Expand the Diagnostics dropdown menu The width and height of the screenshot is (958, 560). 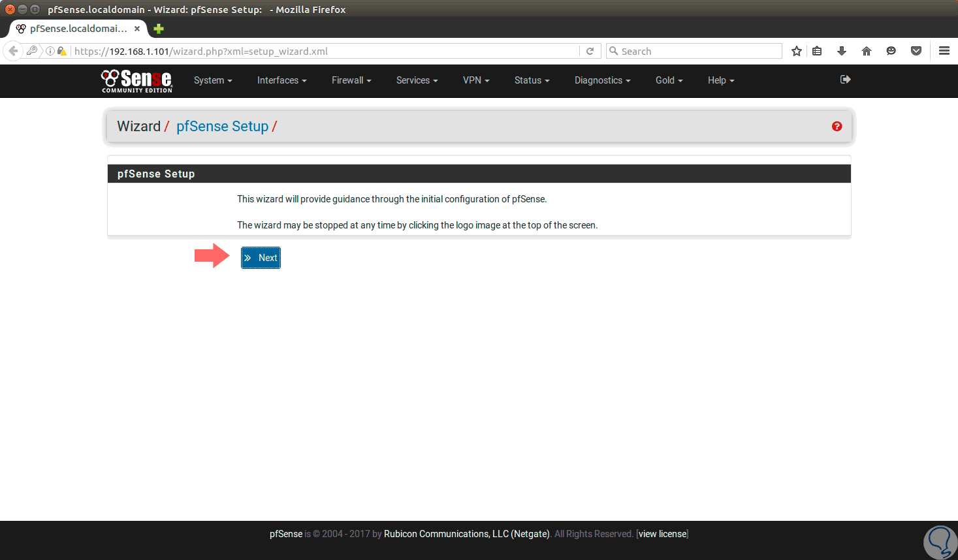click(x=602, y=80)
